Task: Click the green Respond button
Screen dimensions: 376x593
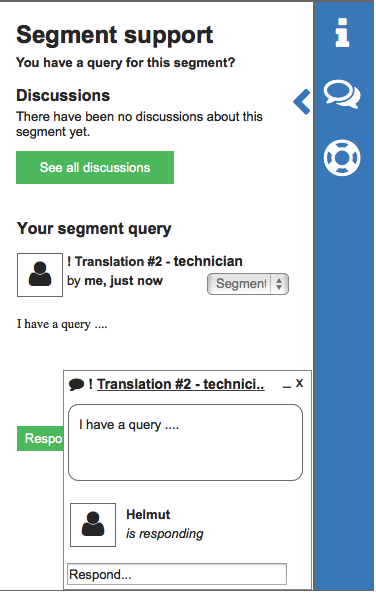Action: pos(40,438)
